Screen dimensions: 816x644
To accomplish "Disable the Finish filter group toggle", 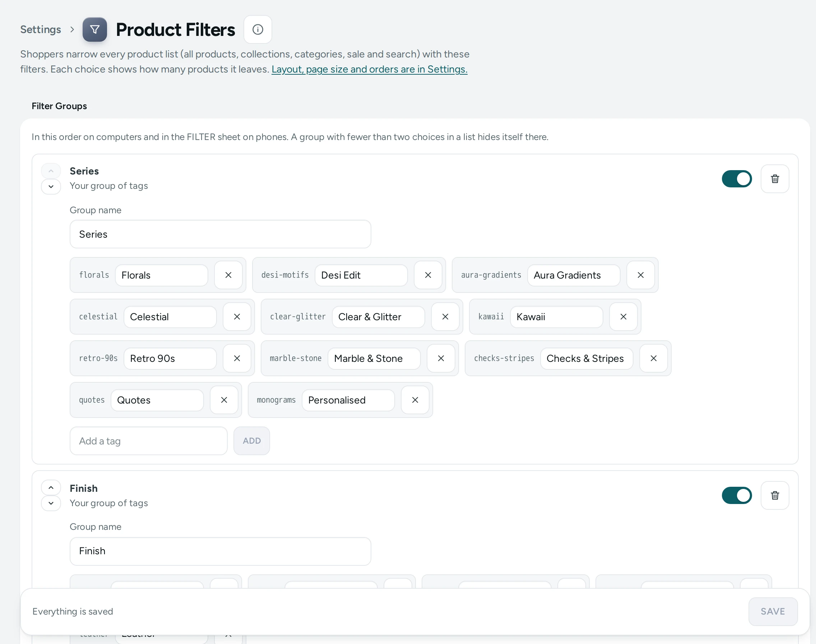I will point(736,495).
